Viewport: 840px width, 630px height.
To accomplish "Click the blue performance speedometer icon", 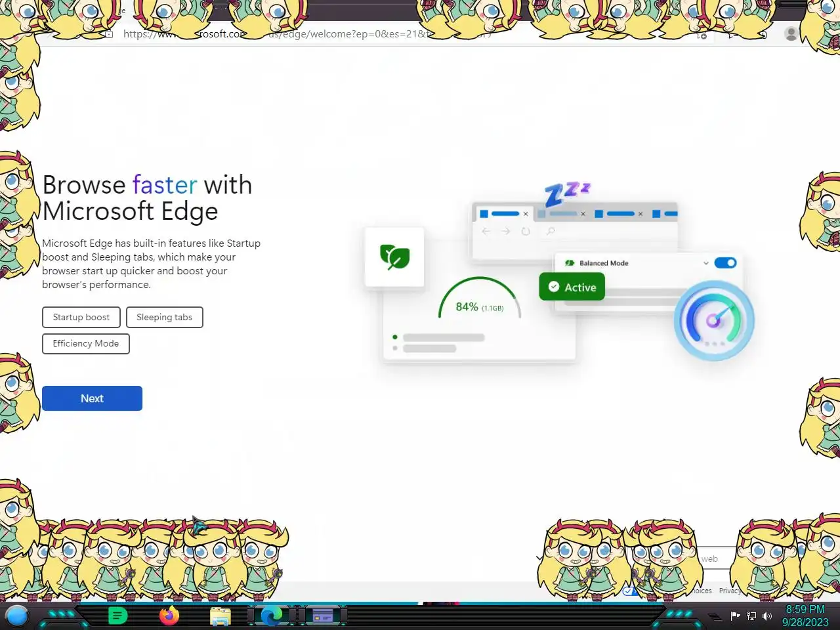I will point(714,320).
